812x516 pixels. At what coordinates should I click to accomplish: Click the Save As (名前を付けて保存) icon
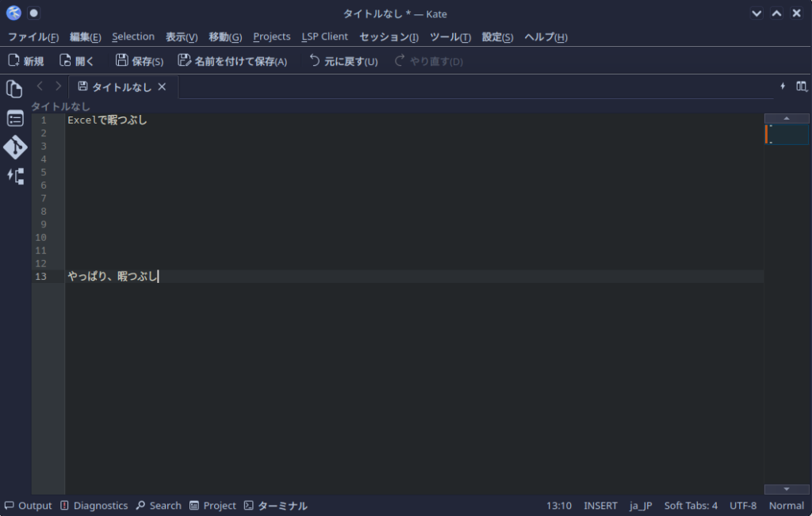pos(184,60)
